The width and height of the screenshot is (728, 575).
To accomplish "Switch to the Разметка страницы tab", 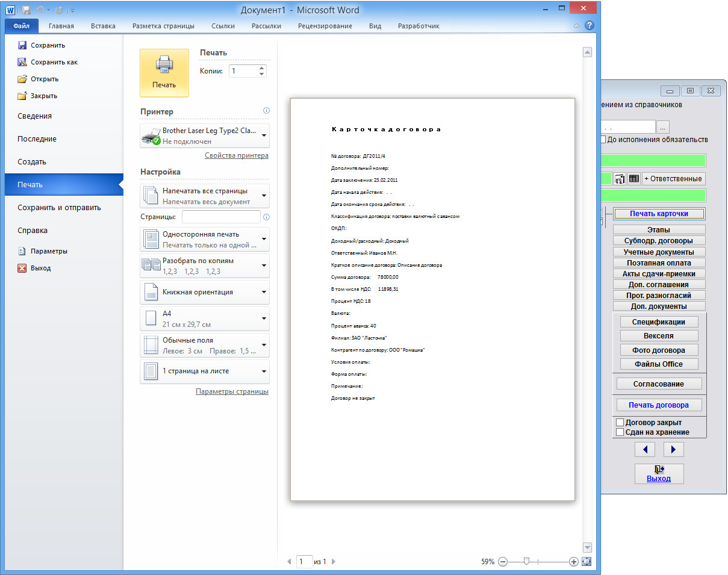I will 163,26.
